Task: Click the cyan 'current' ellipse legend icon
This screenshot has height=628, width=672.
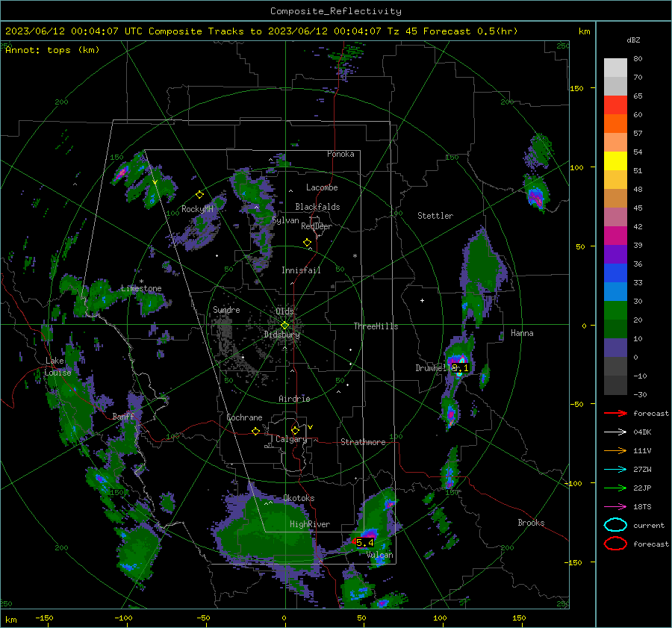Action: [x=615, y=525]
